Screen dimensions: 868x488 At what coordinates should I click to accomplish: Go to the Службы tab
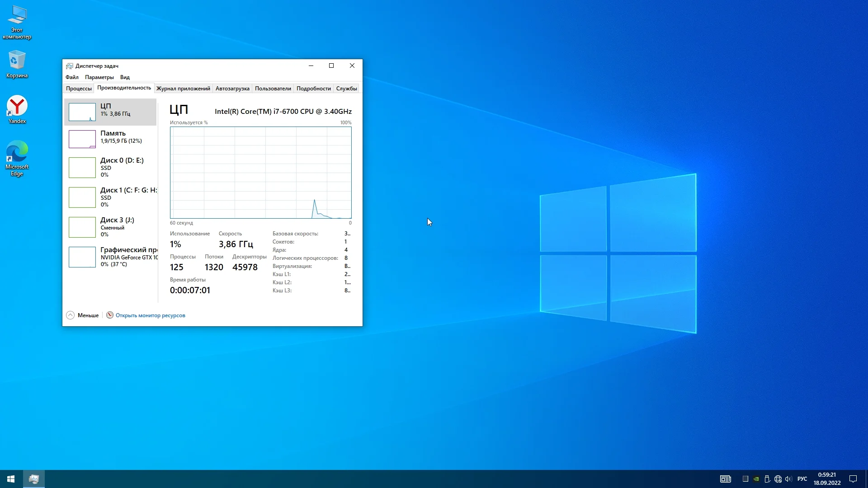tap(346, 89)
